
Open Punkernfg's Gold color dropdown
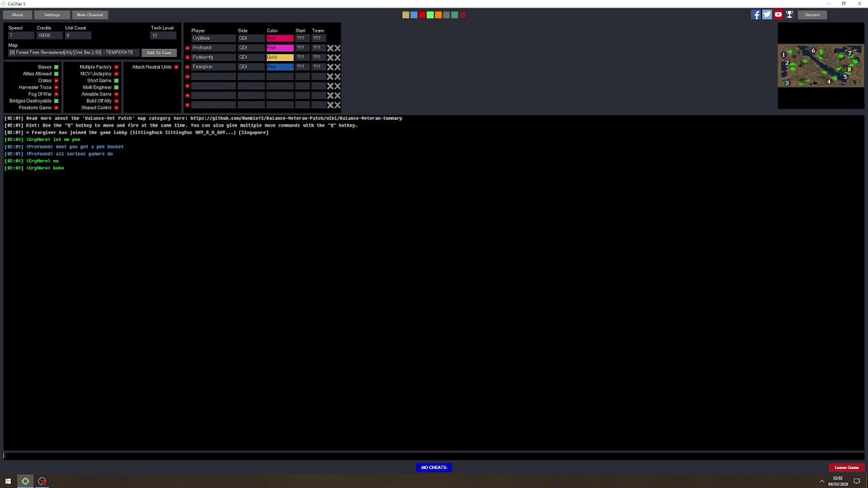[x=280, y=57]
